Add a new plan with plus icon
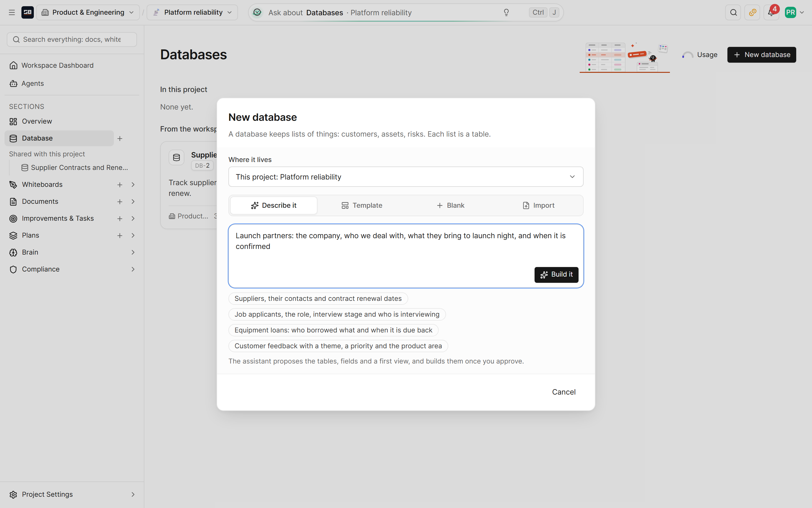Image resolution: width=812 pixels, height=508 pixels. (120, 236)
